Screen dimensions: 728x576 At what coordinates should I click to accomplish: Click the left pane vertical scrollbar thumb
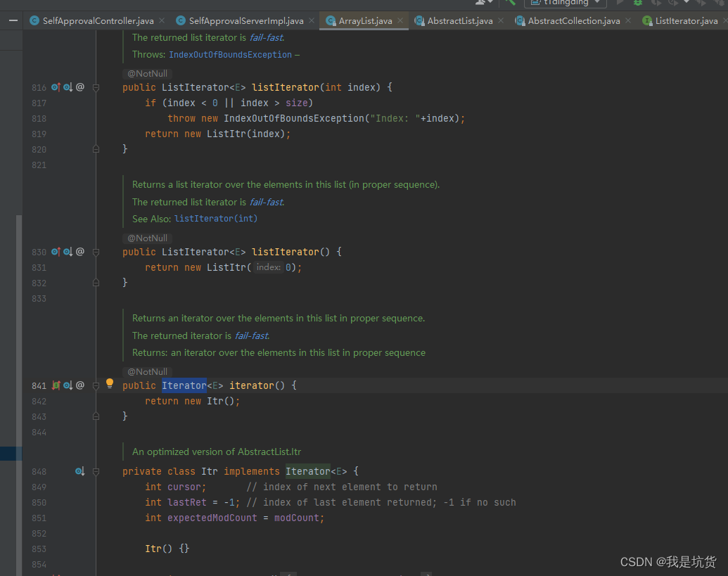18,395
